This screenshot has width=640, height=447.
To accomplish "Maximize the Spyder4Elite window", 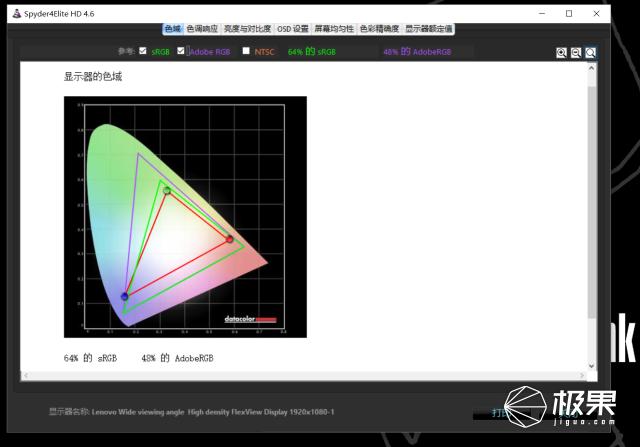I will (x=569, y=13).
